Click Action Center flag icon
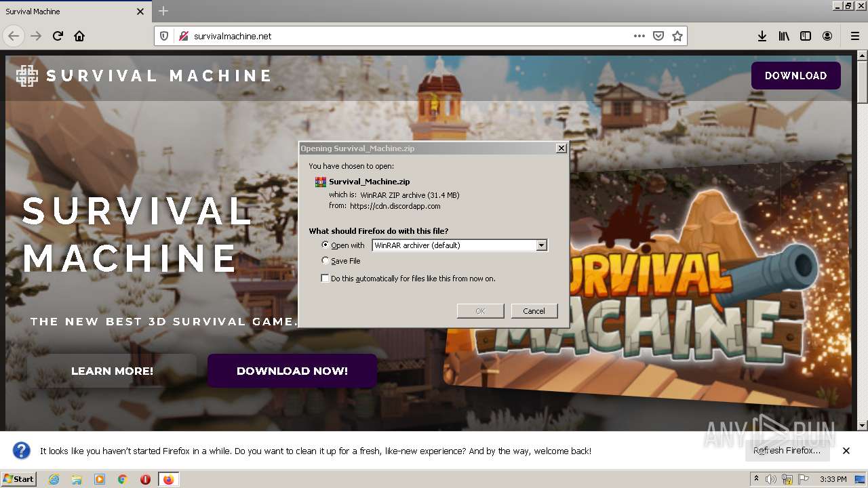868x488 pixels. [x=804, y=479]
